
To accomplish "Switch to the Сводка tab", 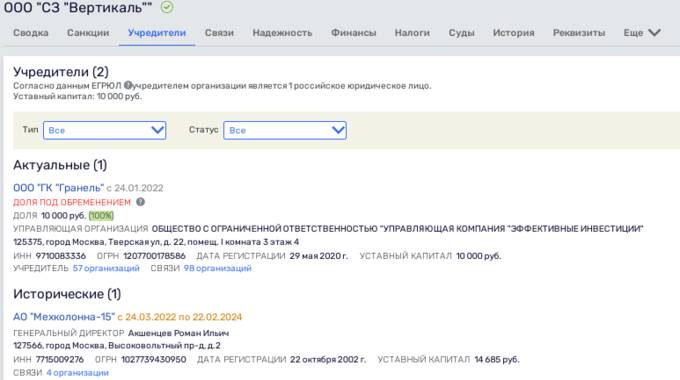I will pos(31,33).
